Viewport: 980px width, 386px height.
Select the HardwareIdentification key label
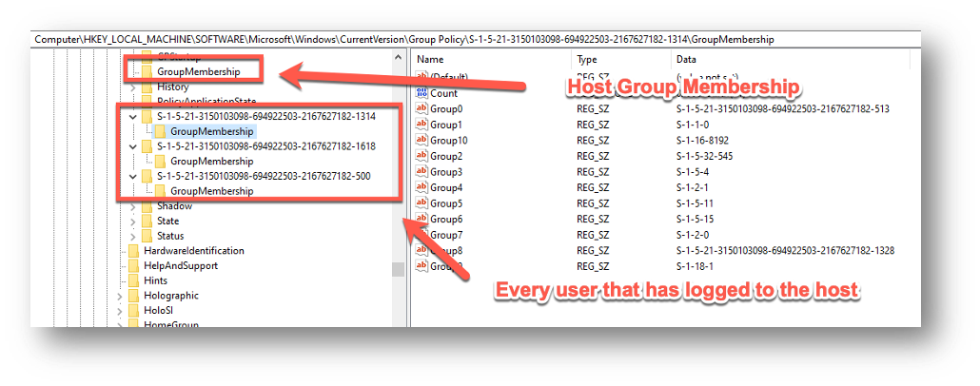[194, 250]
